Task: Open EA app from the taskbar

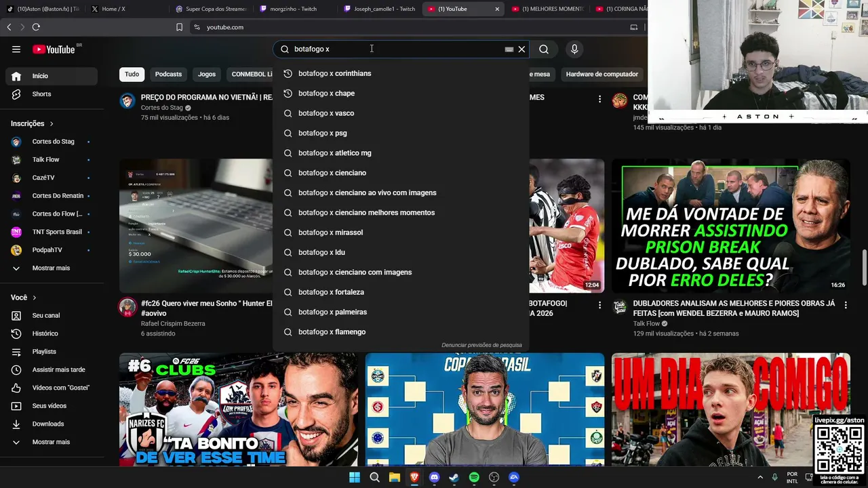Action: [x=514, y=477]
